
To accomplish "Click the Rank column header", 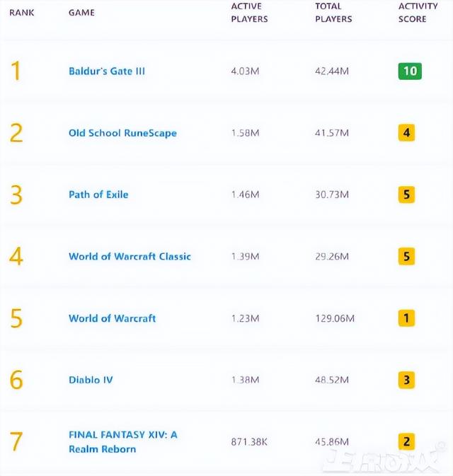I will (x=21, y=13).
